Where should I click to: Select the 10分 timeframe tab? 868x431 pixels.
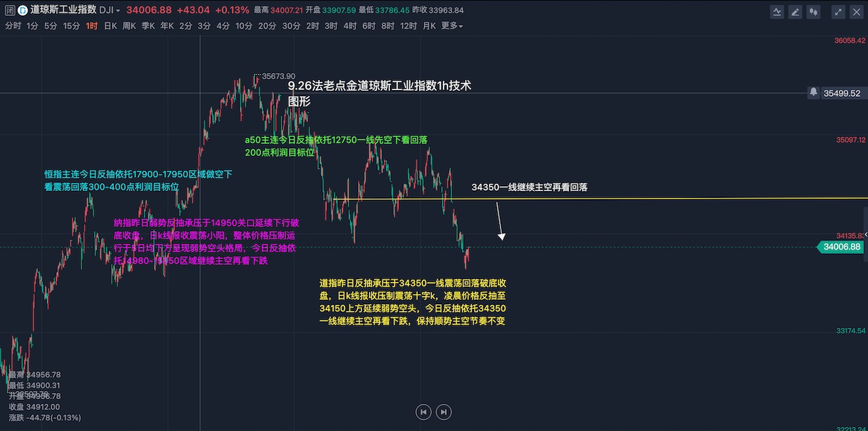244,26
